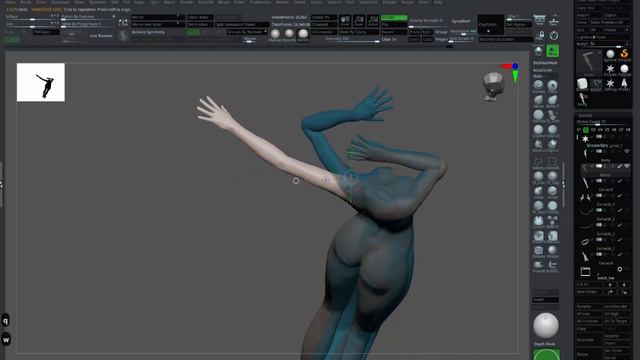
Task: Toggle eye on Showerfairy subtool row
Action: (x=627, y=151)
